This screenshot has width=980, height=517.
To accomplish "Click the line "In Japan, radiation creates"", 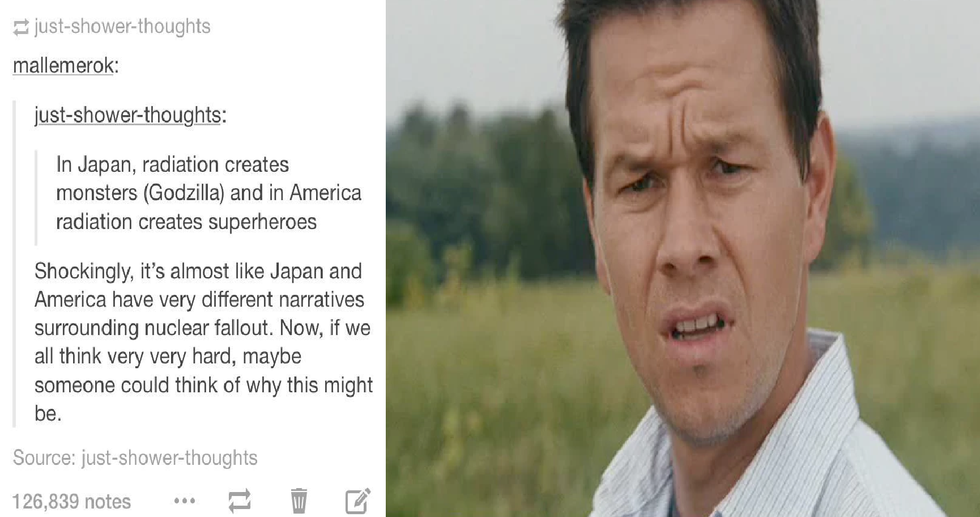I will (x=172, y=165).
